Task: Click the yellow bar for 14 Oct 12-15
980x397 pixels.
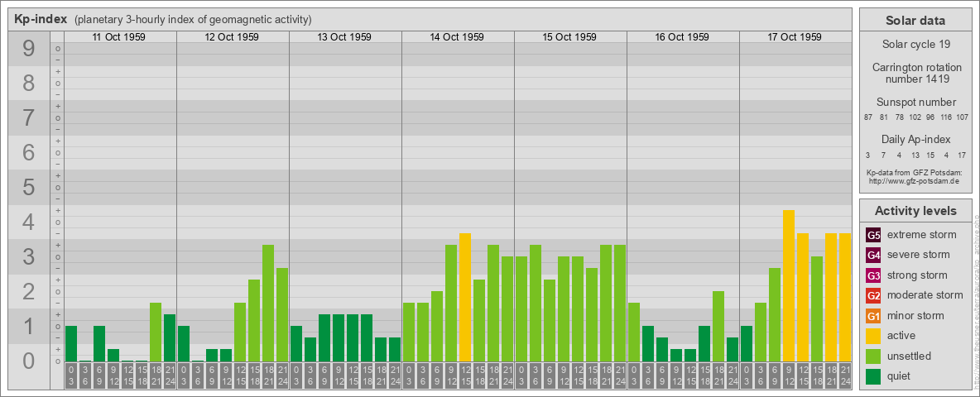Action: 465,297
